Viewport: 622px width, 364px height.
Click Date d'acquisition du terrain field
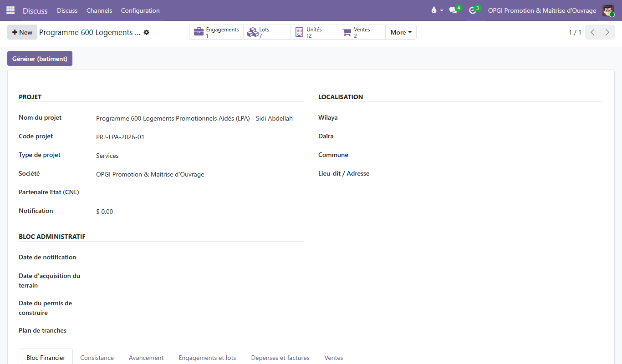click(199, 277)
